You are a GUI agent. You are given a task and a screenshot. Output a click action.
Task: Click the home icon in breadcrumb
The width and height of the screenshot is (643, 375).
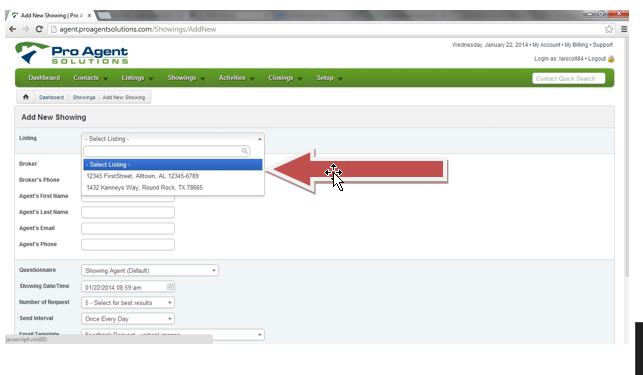pyautogui.click(x=26, y=97)
